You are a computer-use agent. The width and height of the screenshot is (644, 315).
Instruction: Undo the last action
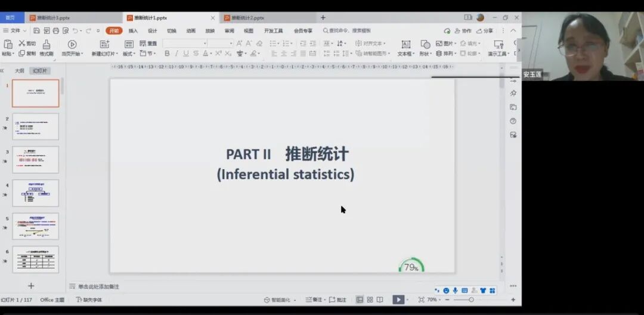75,31
